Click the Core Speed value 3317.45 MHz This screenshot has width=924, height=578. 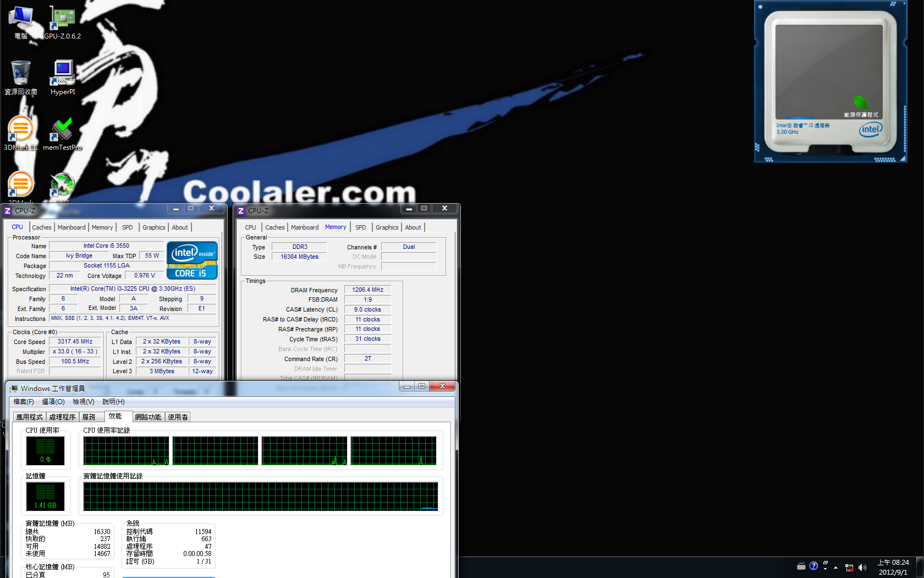click(x=75, y=341)
